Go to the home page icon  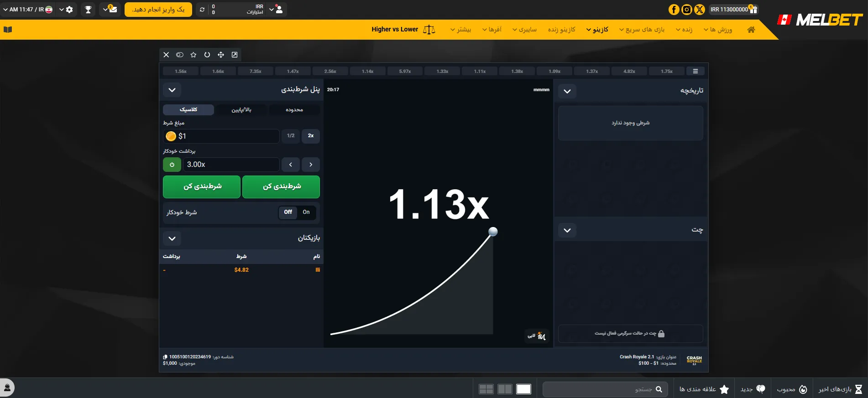tap(751, 30)
